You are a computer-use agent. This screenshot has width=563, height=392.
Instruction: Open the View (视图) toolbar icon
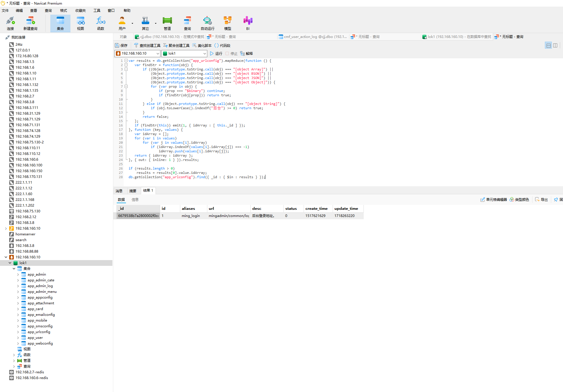point(81,23)
